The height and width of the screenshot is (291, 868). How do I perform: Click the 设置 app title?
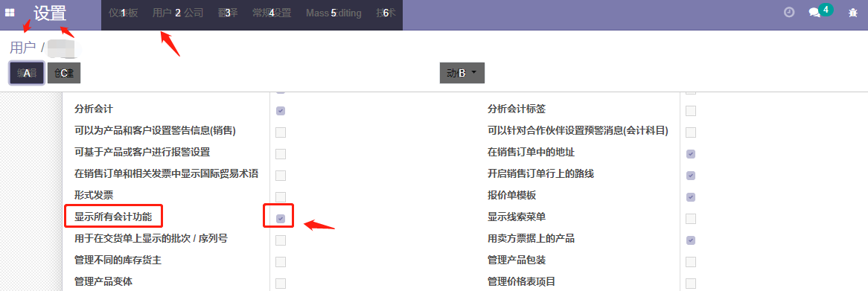point(50,13)
